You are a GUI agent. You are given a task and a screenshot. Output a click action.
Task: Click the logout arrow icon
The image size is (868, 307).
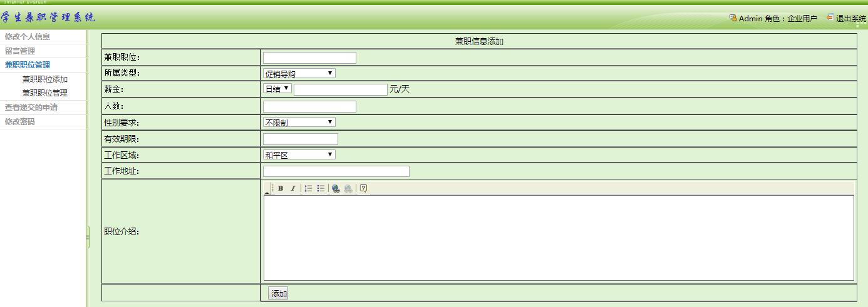830,17
